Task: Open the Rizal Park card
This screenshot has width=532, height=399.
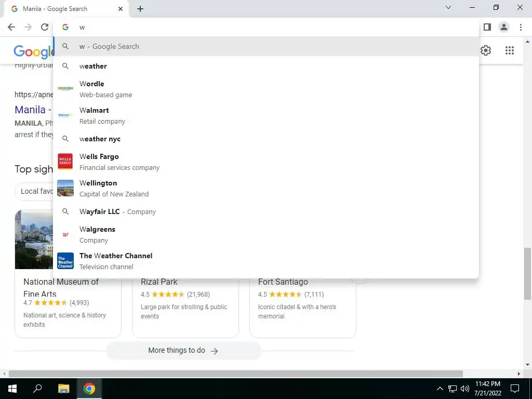Action: [x=185, y=308]
